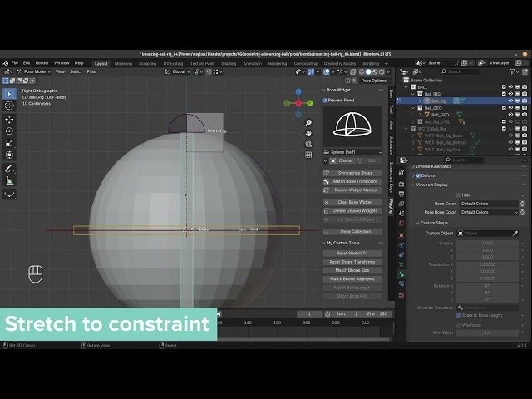This screenshot has width=532, height=399.
Task: Toggle the Preview Panel checkbox
Action: (x=325, y=101)
